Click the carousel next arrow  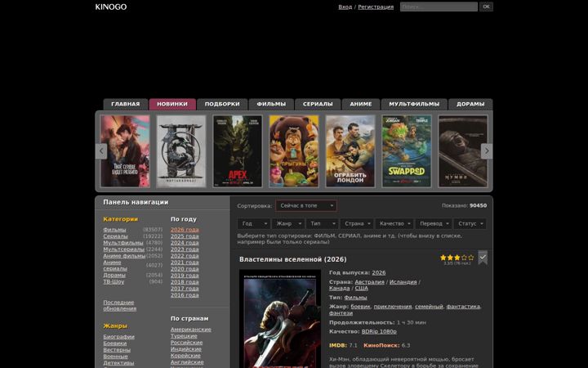click(x=487, y=151)
